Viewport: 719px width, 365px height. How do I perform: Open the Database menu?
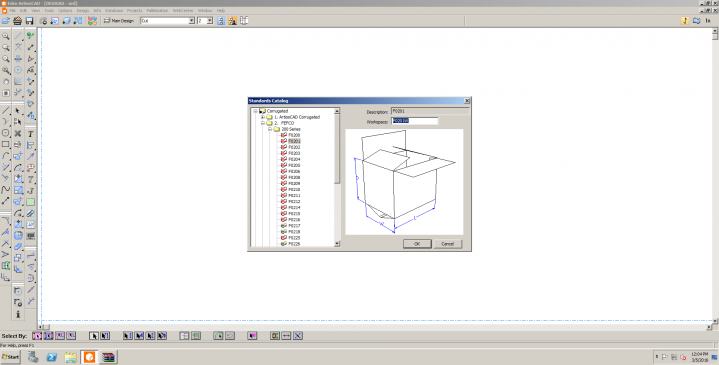[114, 10]
